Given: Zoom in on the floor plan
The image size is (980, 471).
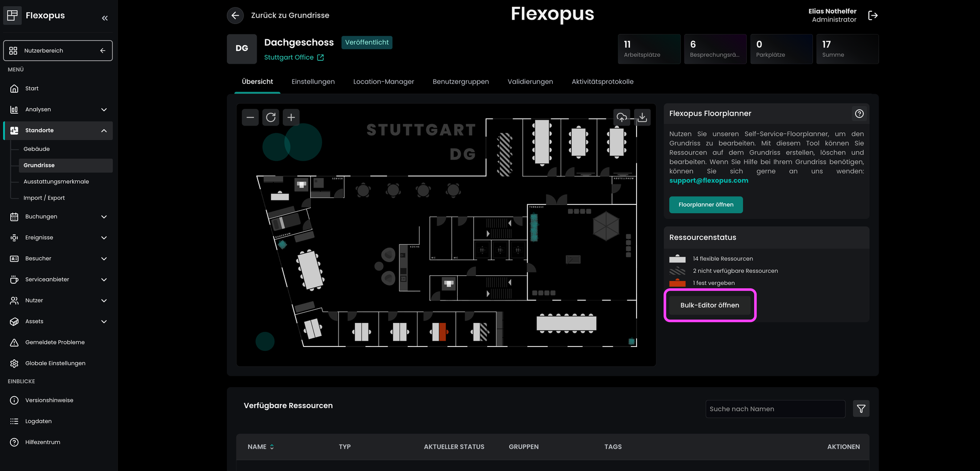Looking at the screenshot, I should (291, 118).
